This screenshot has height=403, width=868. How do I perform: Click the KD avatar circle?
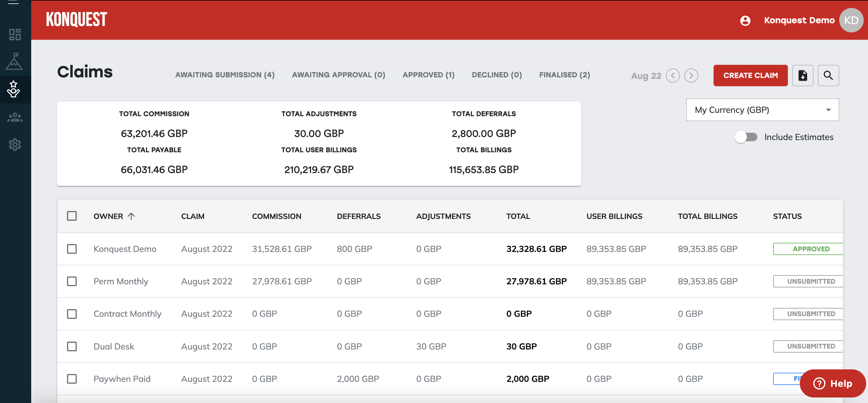(851, 20)
